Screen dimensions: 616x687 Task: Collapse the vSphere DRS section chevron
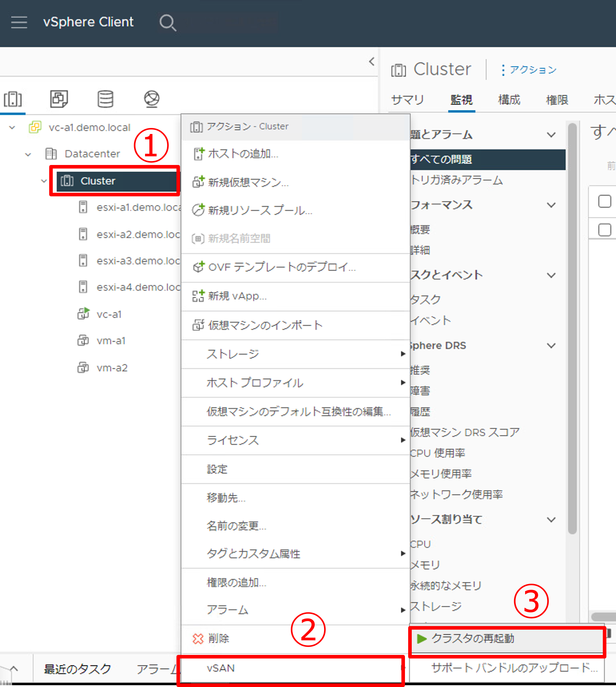click(551, 346)
